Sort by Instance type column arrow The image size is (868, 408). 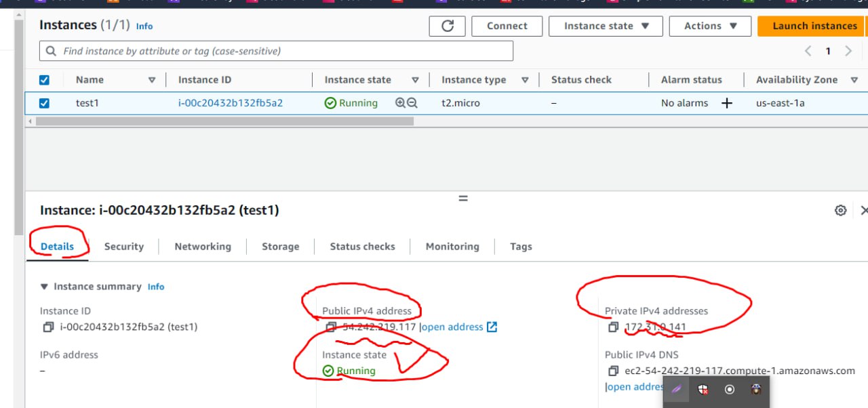point(525,80)
